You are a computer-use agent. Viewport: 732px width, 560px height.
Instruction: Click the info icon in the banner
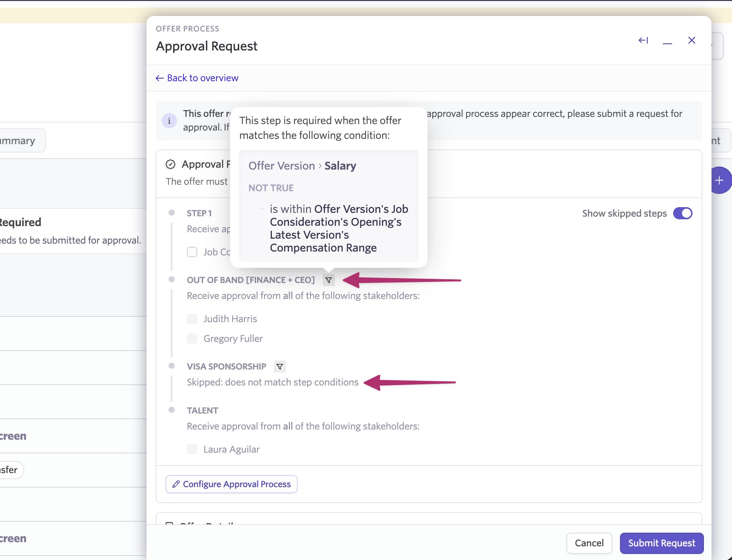point(169,121)
